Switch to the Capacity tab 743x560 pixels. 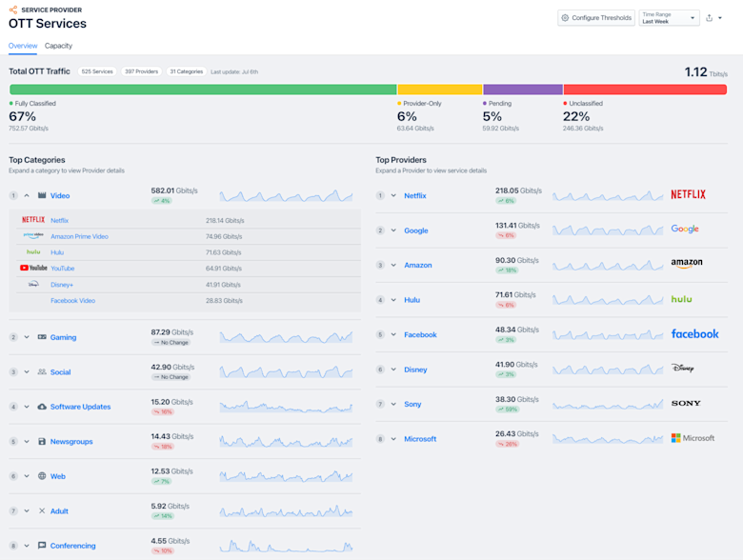(58, 46)
